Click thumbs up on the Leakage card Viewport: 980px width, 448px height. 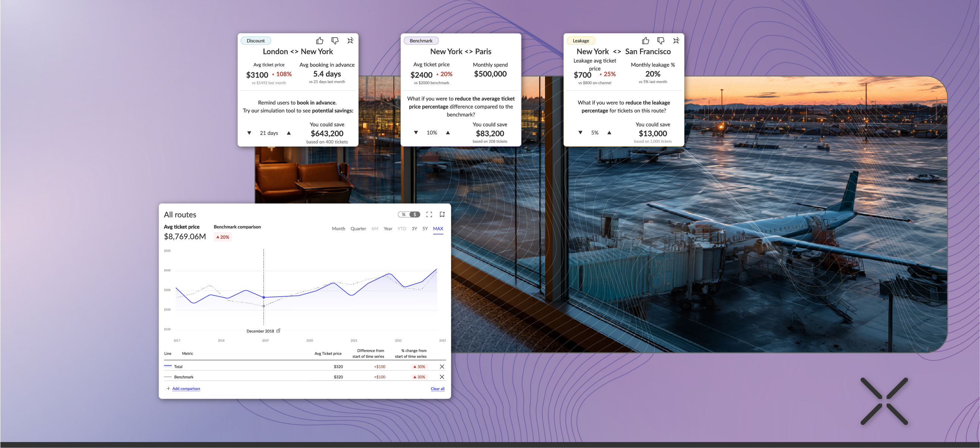646,41
